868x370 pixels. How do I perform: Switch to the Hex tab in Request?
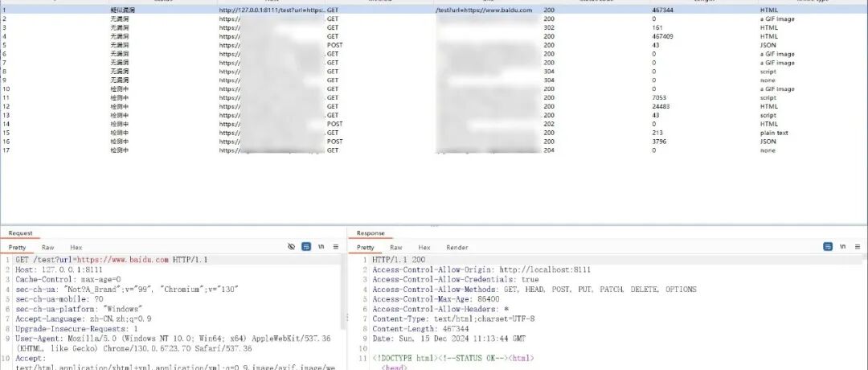click(x=76, y=248)
